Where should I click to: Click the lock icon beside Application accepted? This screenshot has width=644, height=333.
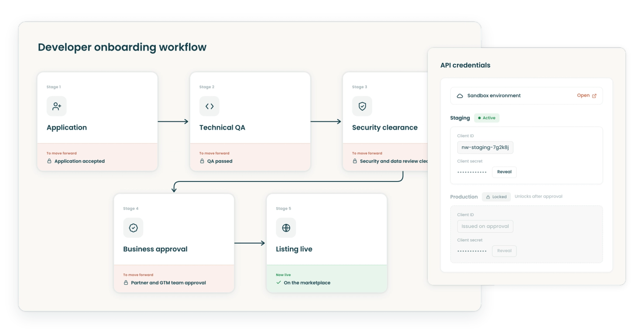(x=49, y=161)
